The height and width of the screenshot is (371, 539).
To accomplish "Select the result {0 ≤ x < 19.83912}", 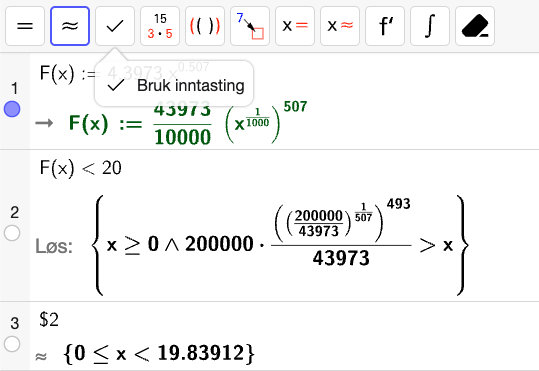I will click(x=159, y=353).
